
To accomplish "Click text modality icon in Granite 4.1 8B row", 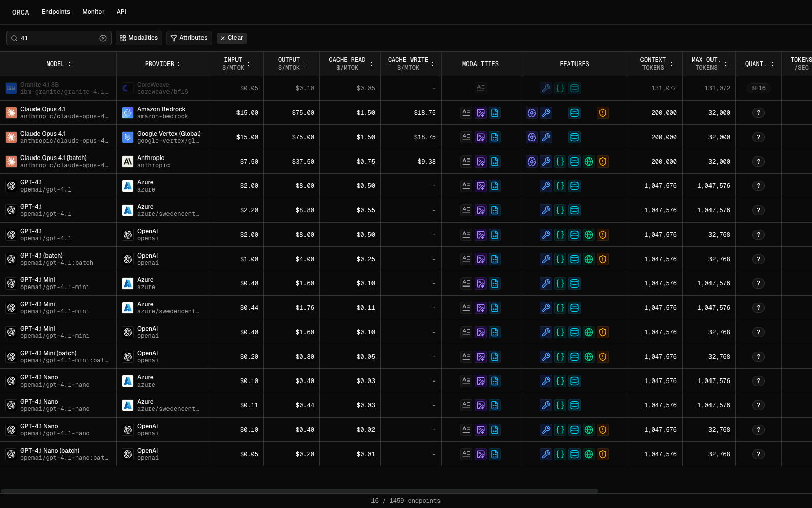I will 481,88.
